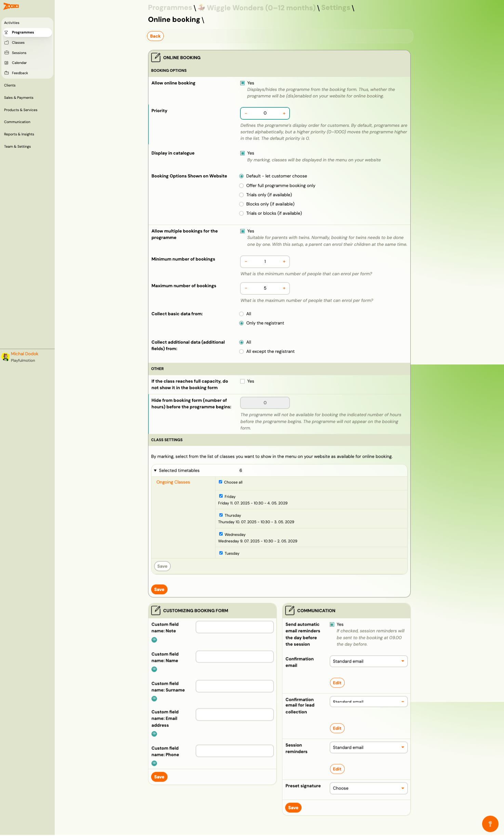Click the Back button
504x836 pixels.
pos(155,36)
